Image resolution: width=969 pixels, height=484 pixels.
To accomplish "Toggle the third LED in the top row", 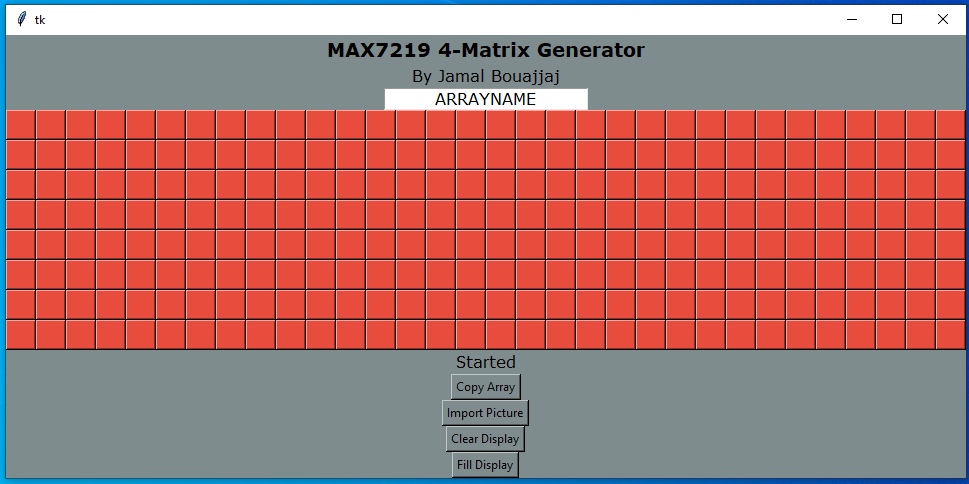I will click(81, 125).
